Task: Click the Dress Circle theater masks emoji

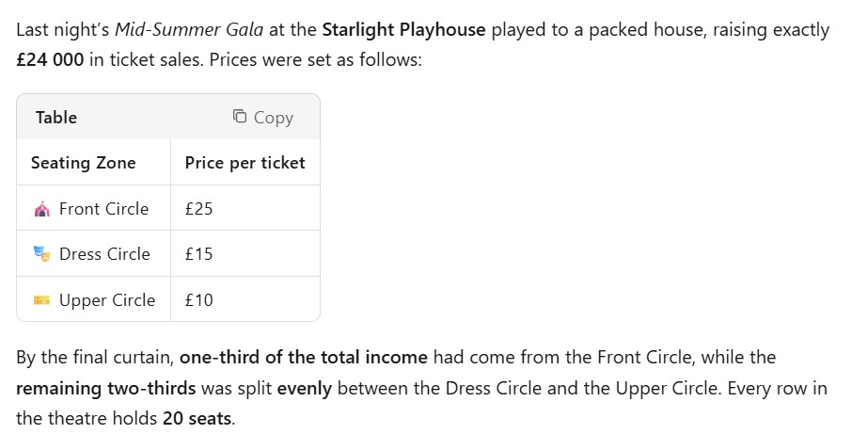Action: point(40,254)
